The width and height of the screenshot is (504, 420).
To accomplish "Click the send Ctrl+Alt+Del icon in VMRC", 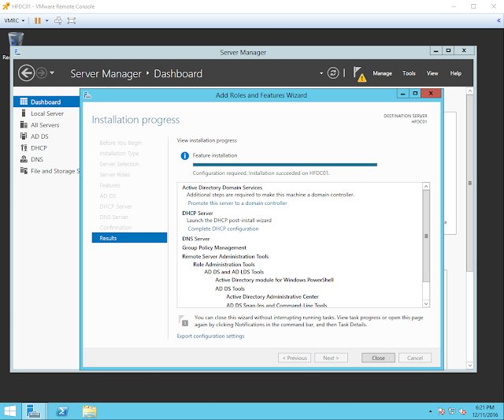I will (x=58, y=20).
